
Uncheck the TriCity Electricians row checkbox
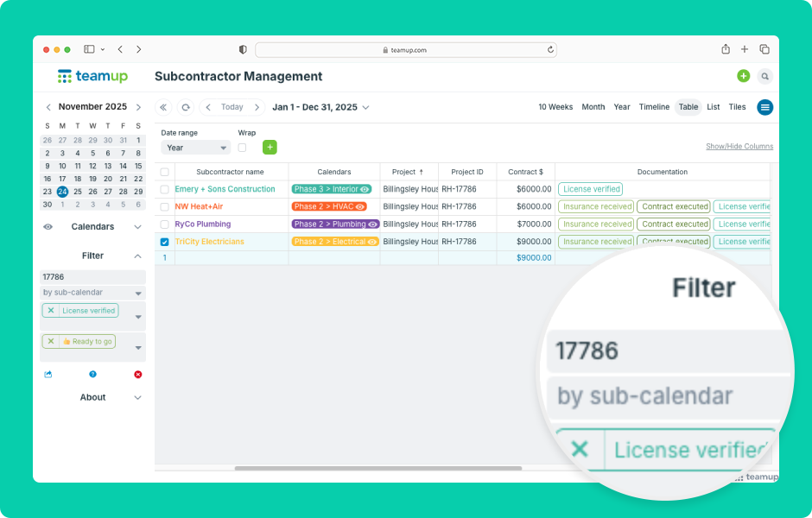pos(164,241)
